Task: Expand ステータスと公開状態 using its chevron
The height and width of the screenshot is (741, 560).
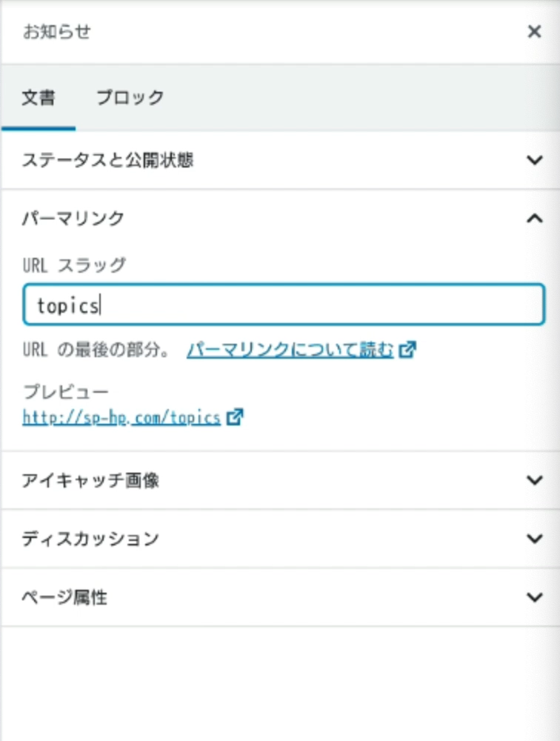Action: 534,160
